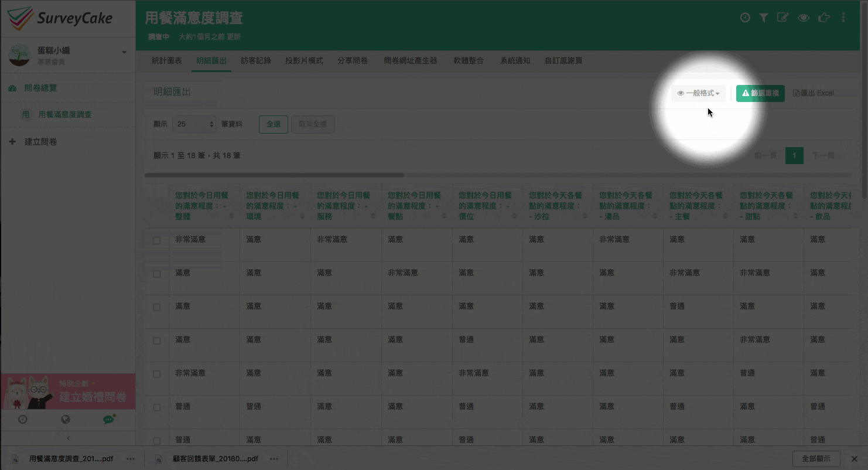The width and height of the screenshot is (868, 470).
Task: Expand the 蛋糕小編 account dropdown arrow
Action: point(124,53)
